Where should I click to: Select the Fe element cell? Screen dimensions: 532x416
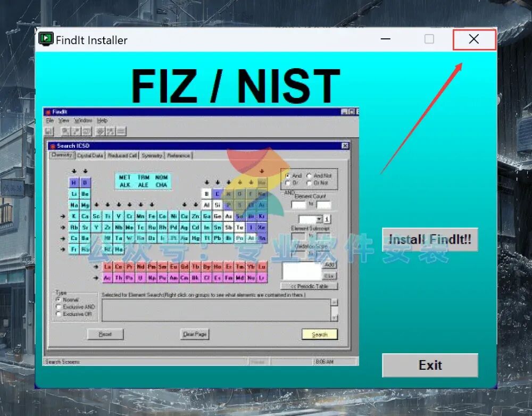152,216
